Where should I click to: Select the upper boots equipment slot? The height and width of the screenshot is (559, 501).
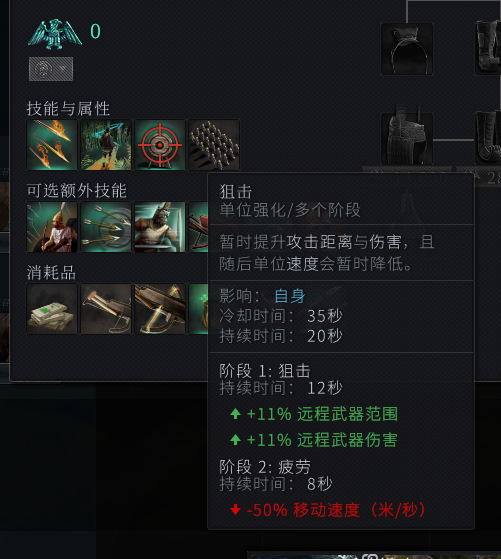[x=488, y=48]
